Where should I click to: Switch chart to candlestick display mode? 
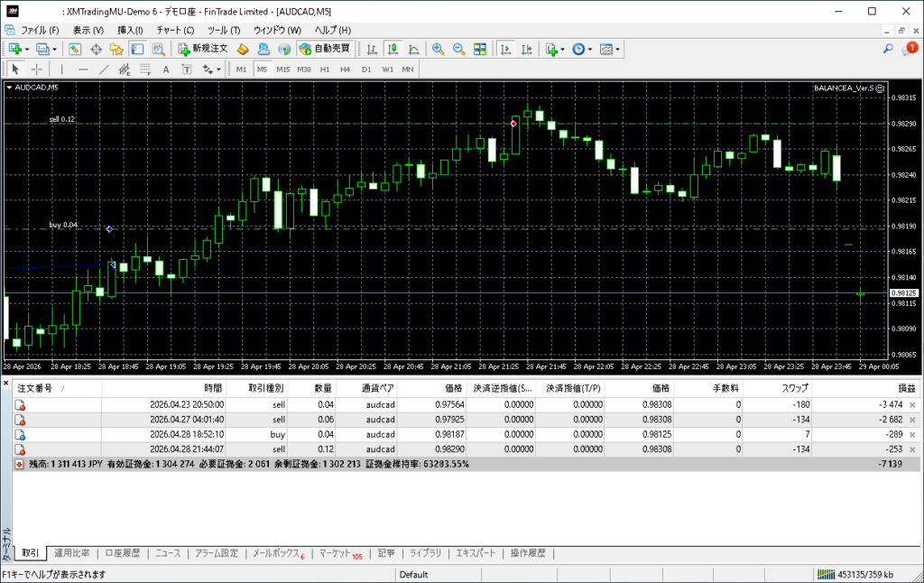pyautogui.click(x=393, y=49)
